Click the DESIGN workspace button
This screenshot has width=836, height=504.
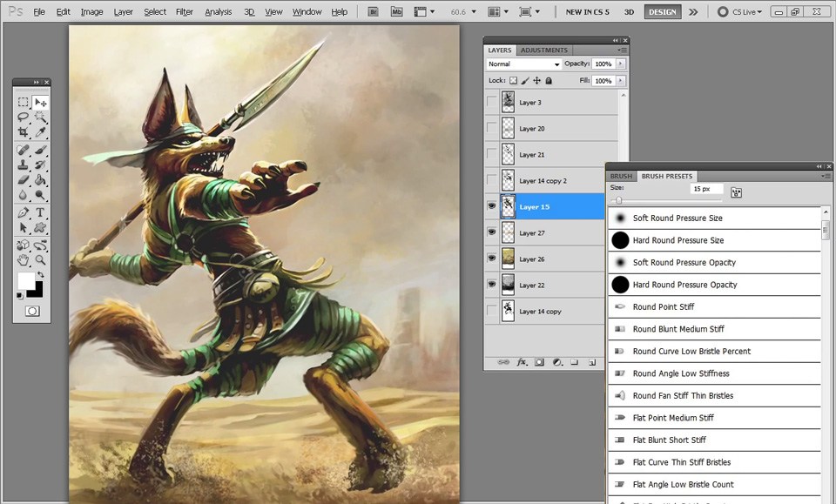(661, 11)
